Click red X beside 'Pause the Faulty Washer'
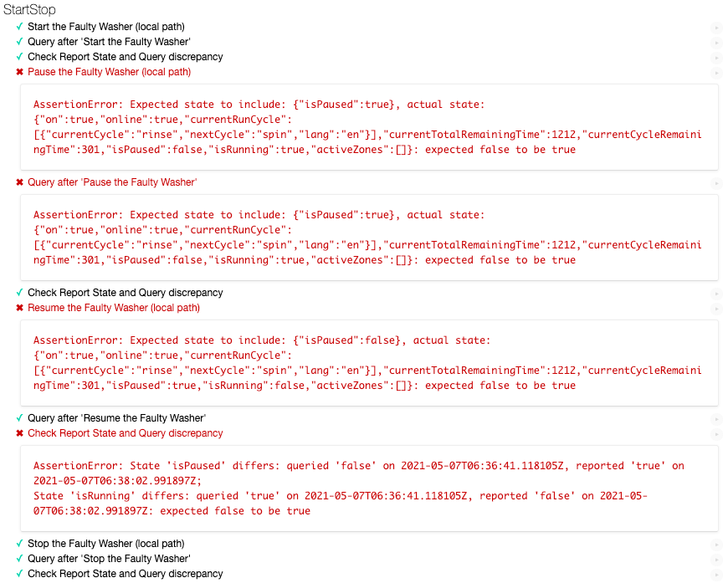The height and width of the screenshot is (583, 728). [x=19, y=73]
